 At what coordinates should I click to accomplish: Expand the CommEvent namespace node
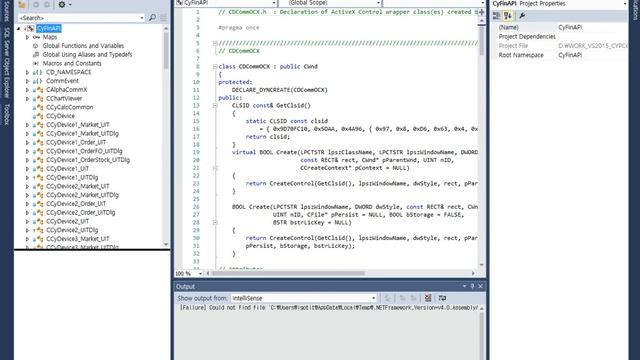point(27,81)
